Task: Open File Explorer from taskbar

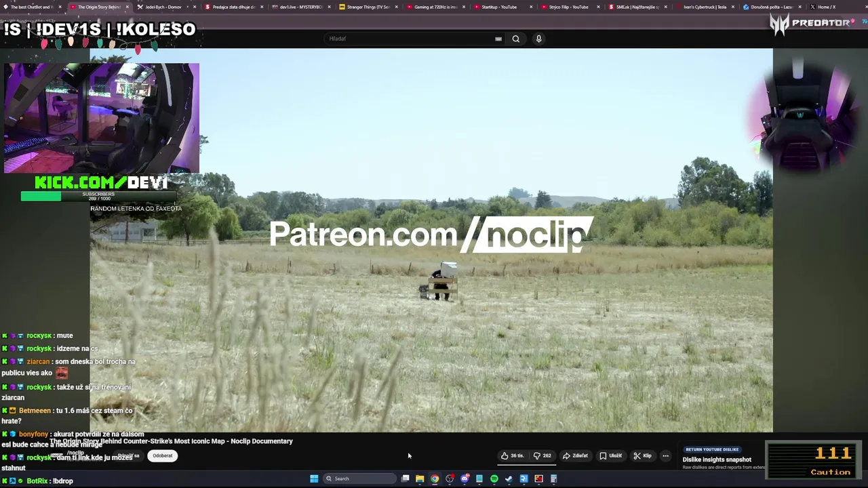Action: click(420, 479)
